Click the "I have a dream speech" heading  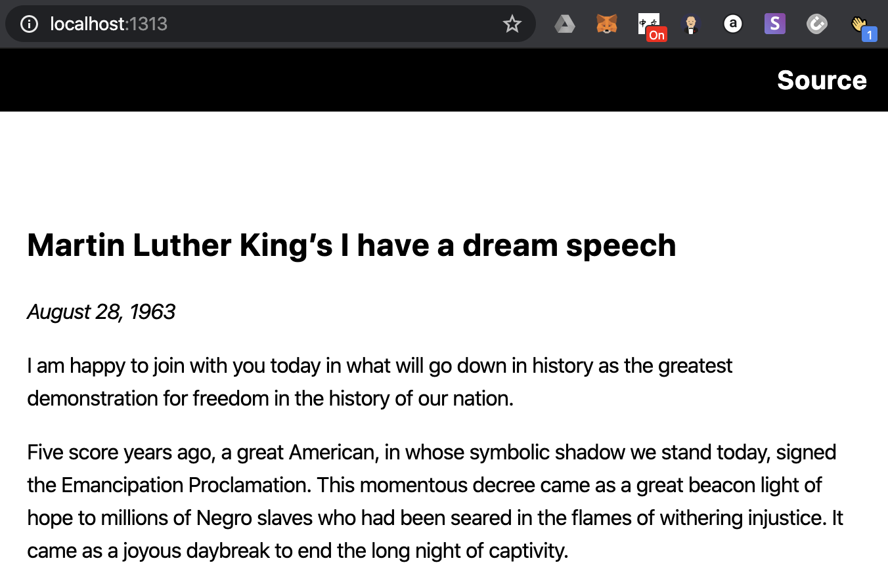tap(351, 245)
